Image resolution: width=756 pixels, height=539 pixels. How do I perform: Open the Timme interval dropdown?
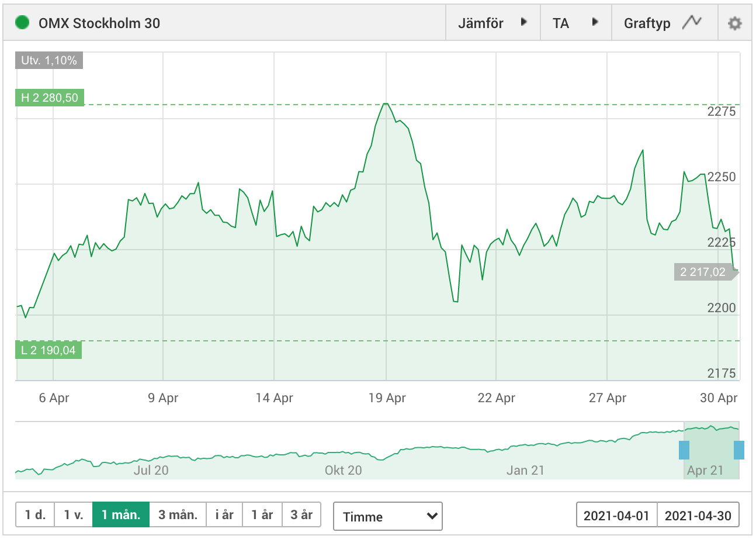(388, 516)
